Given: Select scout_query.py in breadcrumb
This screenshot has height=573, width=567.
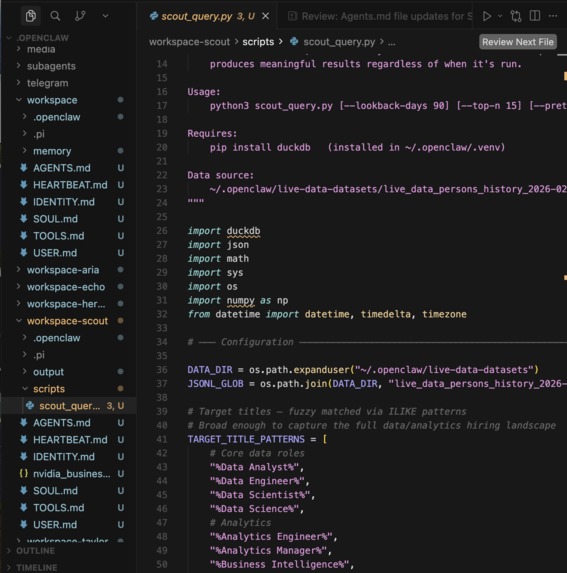Looking at the screenshot, I should [x=339, y=42].
